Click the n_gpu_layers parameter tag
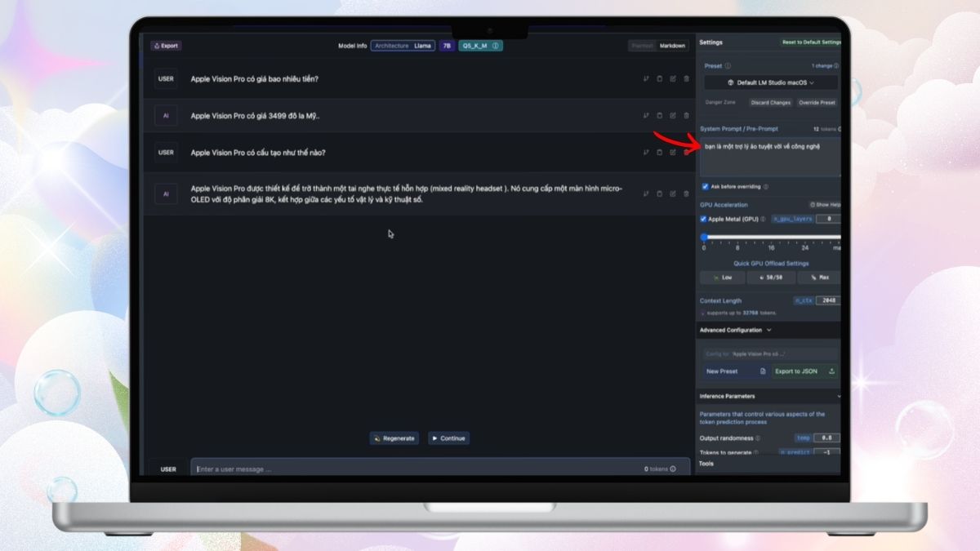 (x=792, y=219)
